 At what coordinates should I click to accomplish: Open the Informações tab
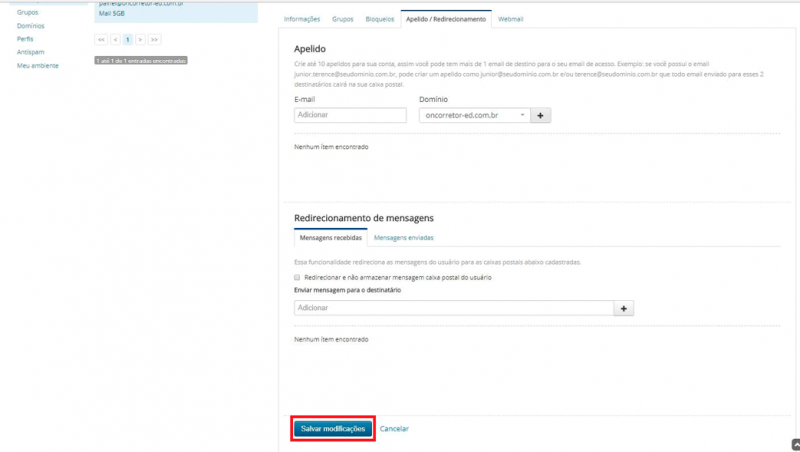point(302,19)
